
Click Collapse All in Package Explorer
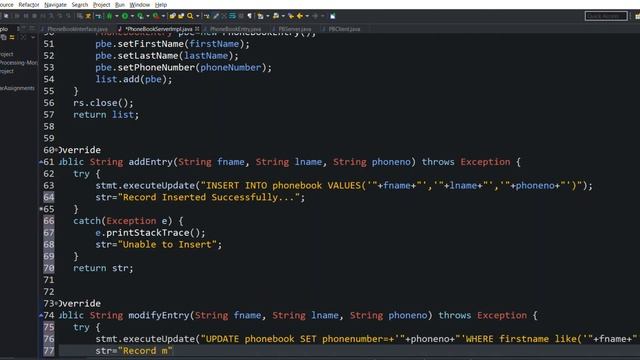[4, 37]
